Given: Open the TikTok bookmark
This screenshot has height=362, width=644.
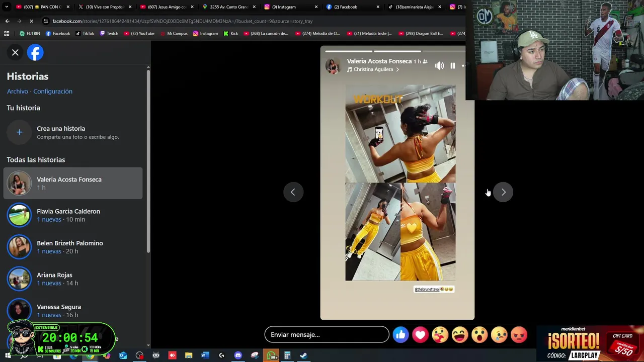Looking at the screenshot, I should [85, 34].
